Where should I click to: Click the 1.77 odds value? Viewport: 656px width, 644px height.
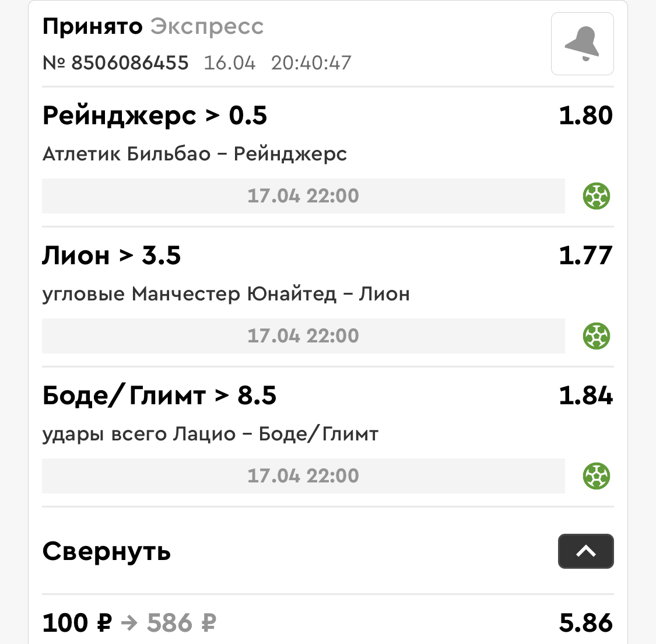point(585,256)
